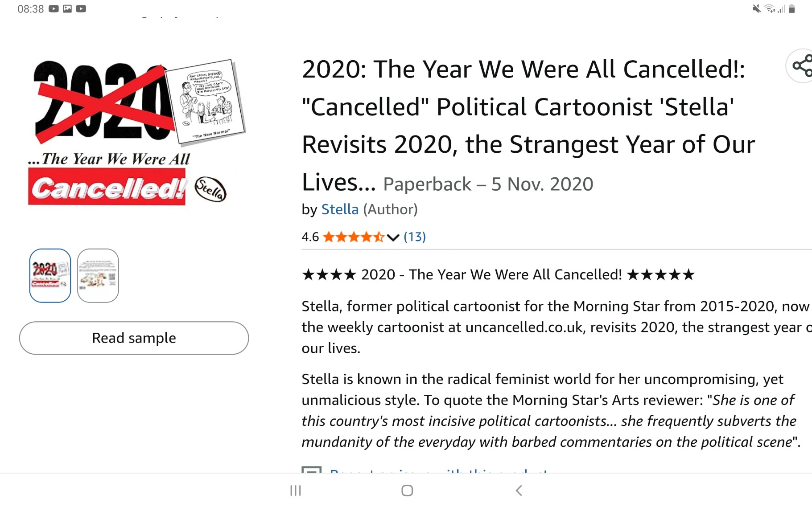Expand the rating breakdown chevron

click(393, 237)
